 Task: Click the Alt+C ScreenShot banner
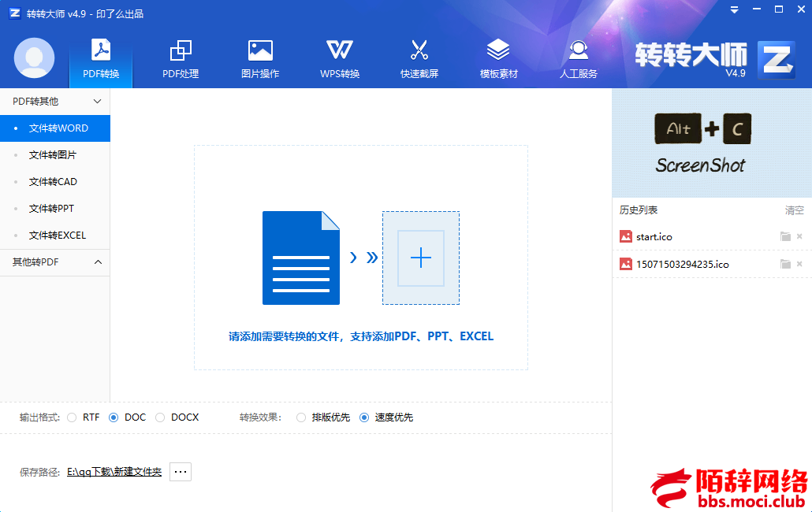click(712, 143)
